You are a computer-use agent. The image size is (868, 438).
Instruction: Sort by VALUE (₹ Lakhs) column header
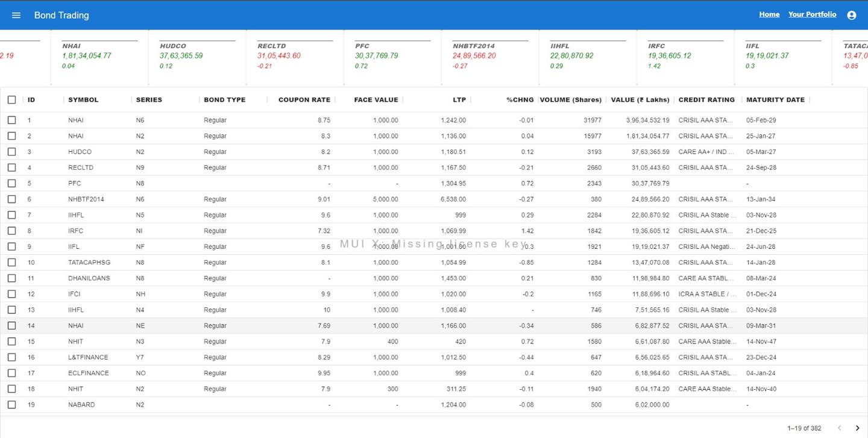pyautogui.click(x=640, y=100)
